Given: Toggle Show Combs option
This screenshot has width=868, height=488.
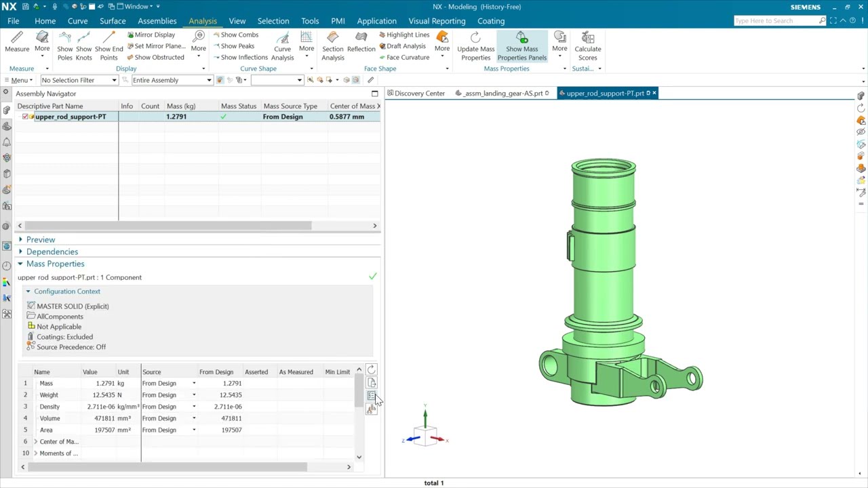Looking at the screenshot, I should click(x=235, y=35).
